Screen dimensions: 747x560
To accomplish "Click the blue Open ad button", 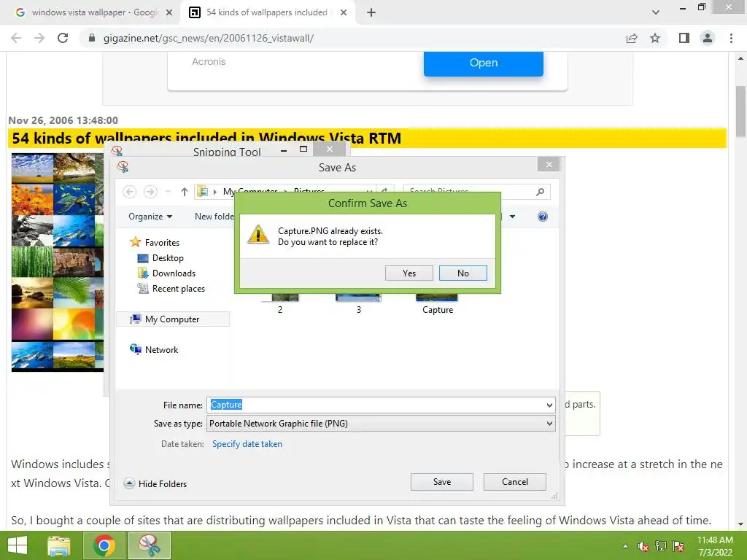I will tap(483, 63).
